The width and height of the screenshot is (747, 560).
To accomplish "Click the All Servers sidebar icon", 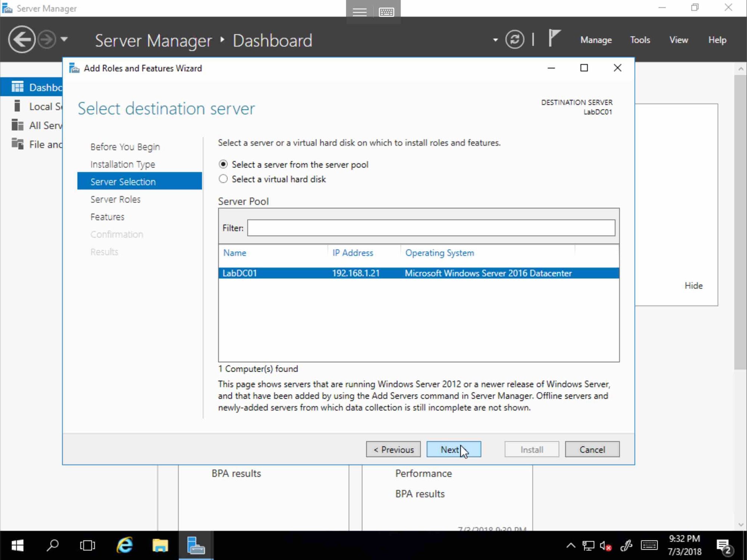I will click(17, 125).
